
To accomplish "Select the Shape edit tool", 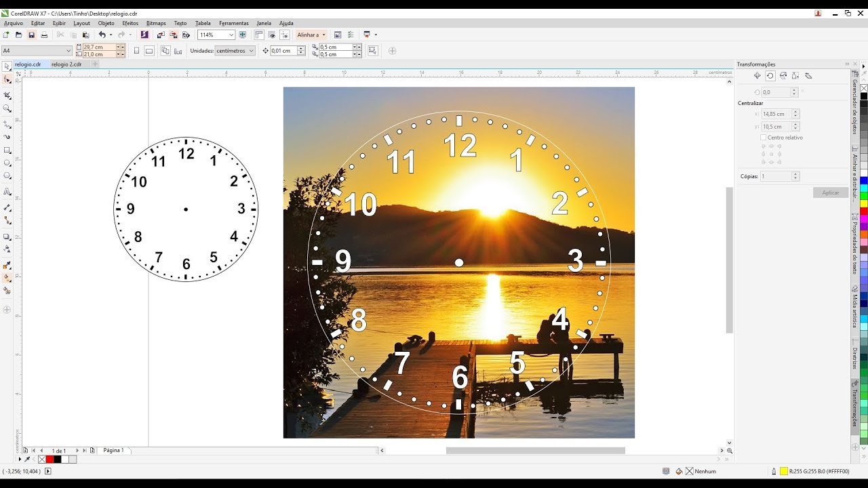I will tap(7, 80).
